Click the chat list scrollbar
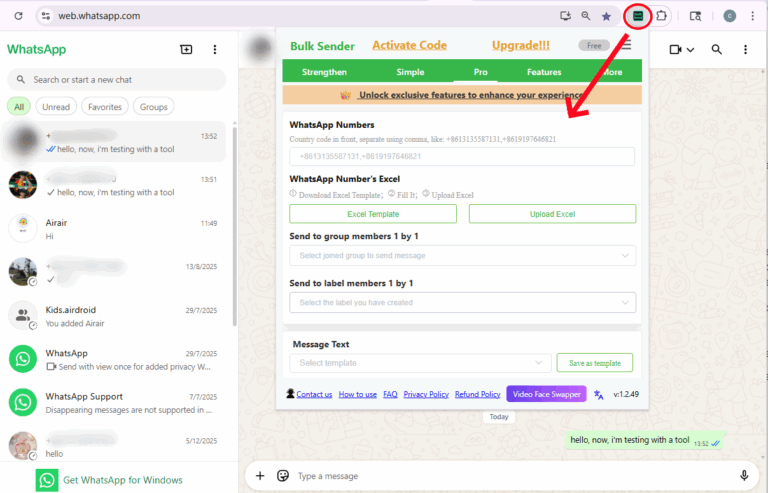 (x=235, y=226)
